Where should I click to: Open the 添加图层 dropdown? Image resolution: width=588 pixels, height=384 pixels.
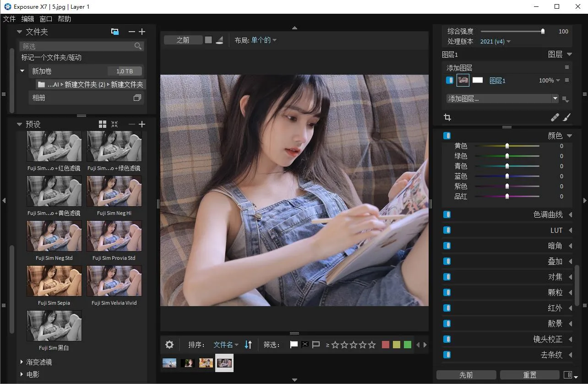(x=502, y=99)
